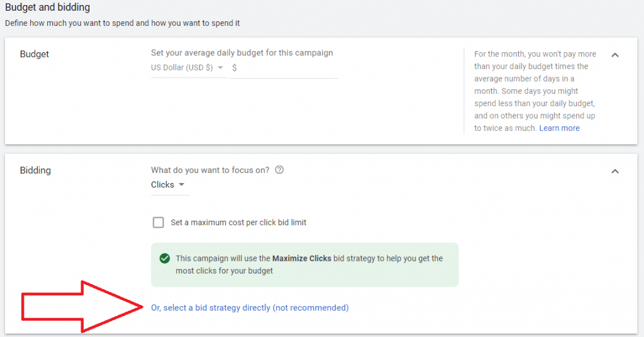Click the Budget section label
644x337 pixels.
(x=35, y=54)
